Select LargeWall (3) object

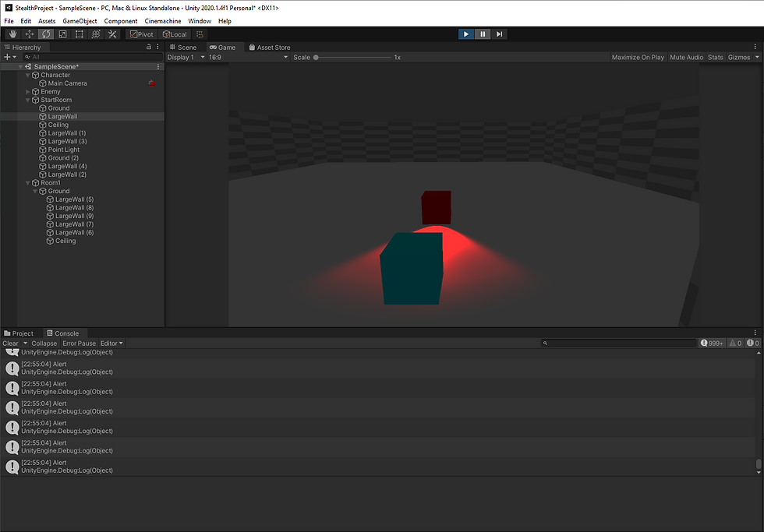pyautogui.click(x=67, y=141)
